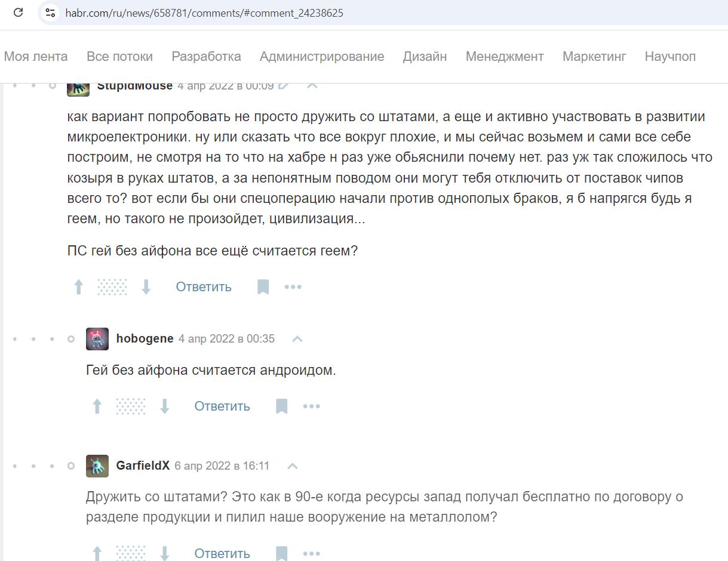
Task: Click hobogene's avatar thumbnail
Action: click(x=97, y=339)
